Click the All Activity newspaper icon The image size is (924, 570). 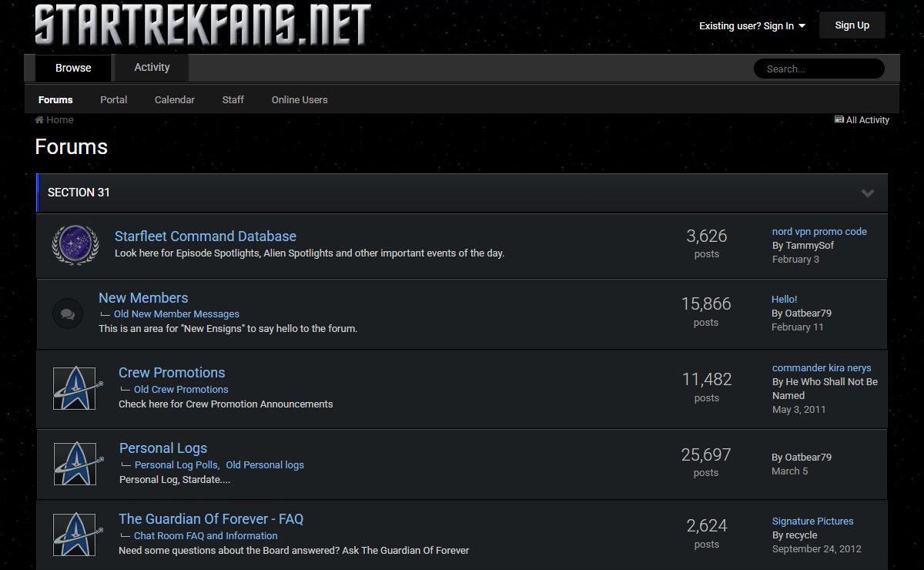coord(839,120)
